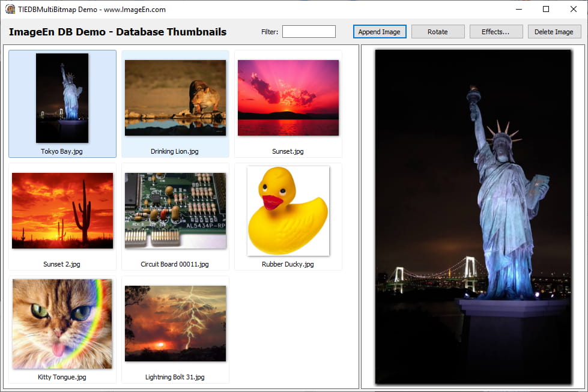Open the Effects dialog
Screen dimensions: 588x392
click(496, 32)
